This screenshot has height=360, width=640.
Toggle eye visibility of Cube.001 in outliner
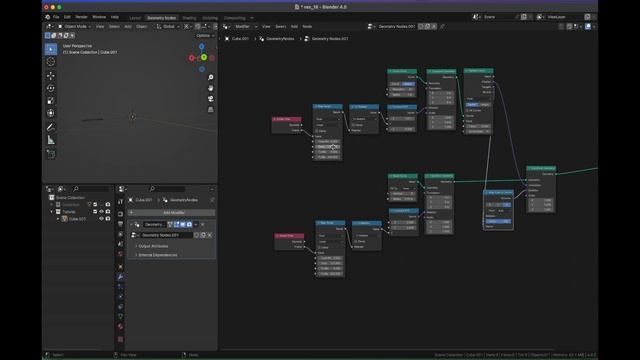101,219
